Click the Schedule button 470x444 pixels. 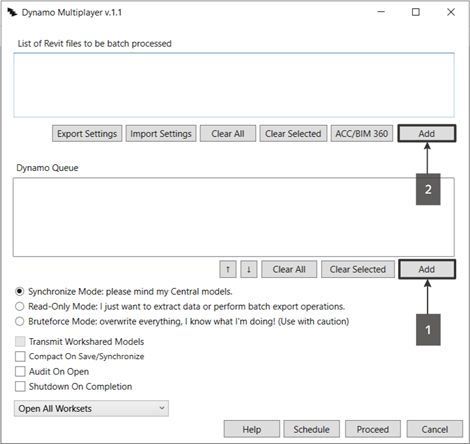[x=311, y=429]
